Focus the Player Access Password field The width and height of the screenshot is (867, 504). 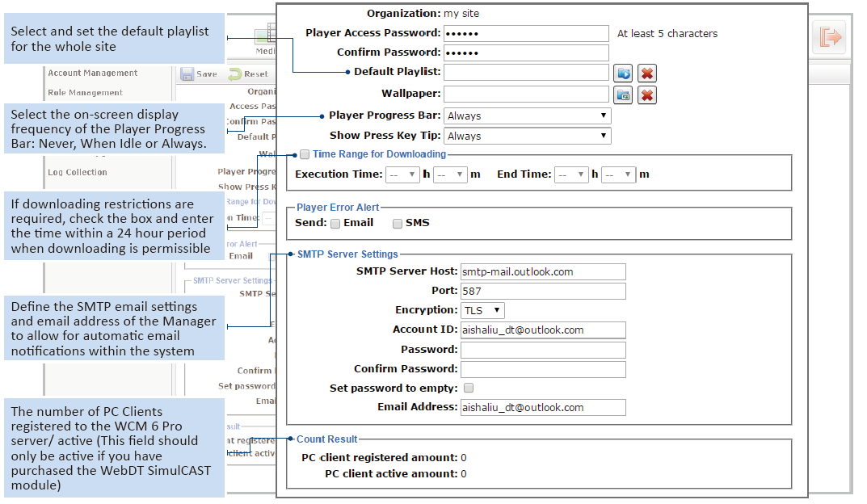point(526,34)
